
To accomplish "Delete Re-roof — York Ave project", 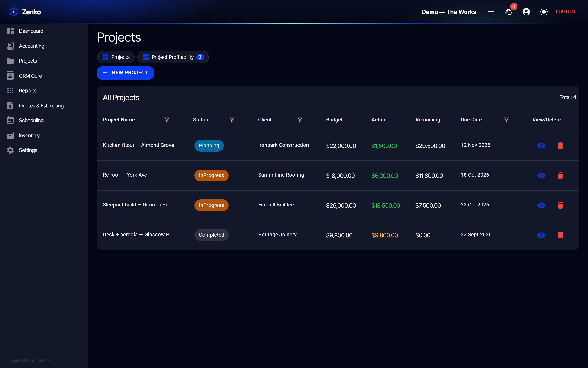I will pyautogui.click(x=560, y=176).
